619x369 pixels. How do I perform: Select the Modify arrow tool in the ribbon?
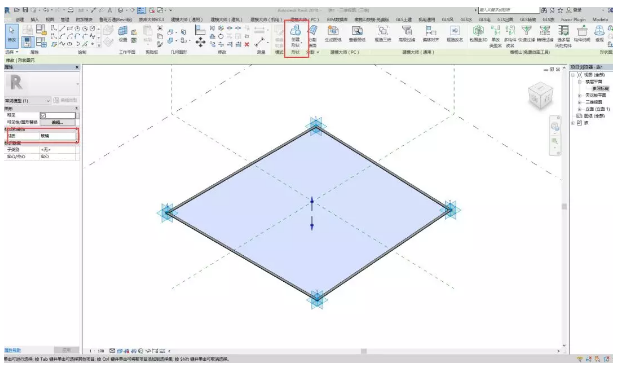tap(12, 35)
